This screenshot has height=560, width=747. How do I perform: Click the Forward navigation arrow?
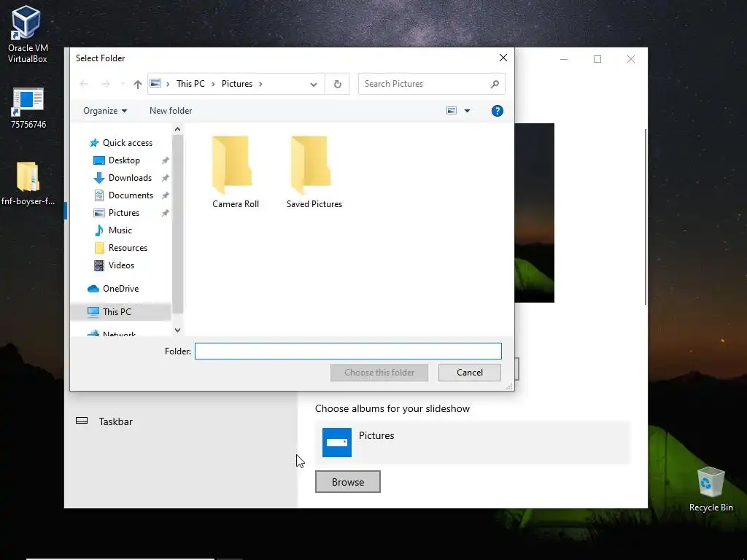[x=105, y=85]
